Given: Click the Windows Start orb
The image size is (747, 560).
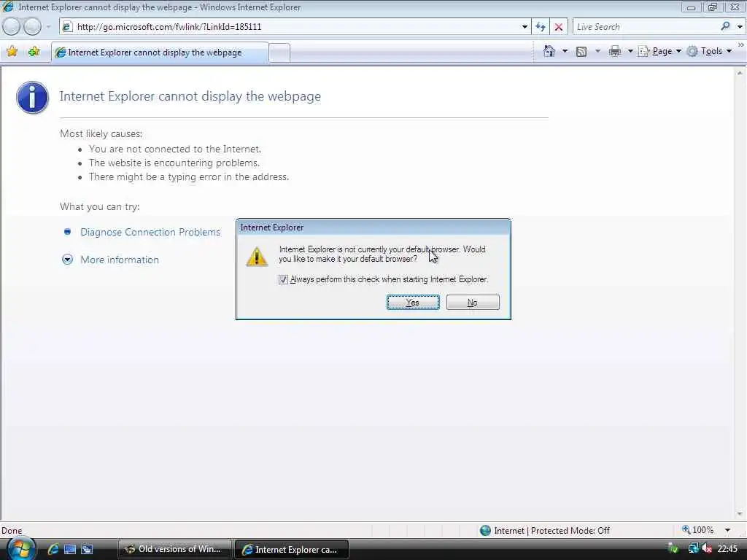Looking at the screenshot, I should coord(20,549).
